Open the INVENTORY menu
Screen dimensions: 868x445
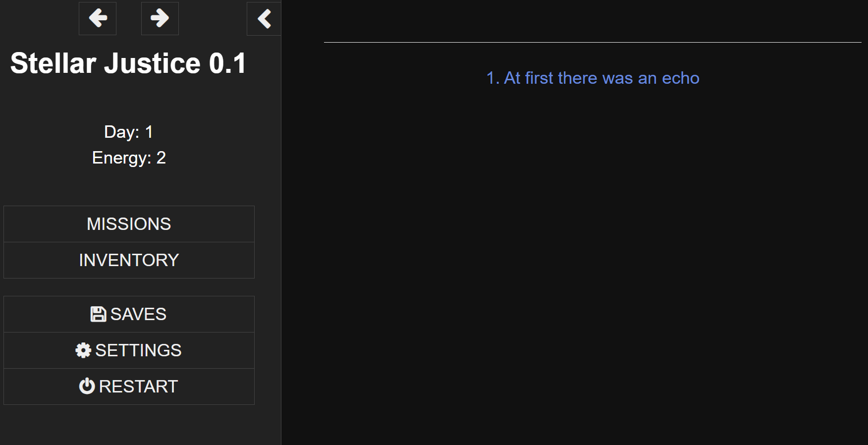[129, 260]
